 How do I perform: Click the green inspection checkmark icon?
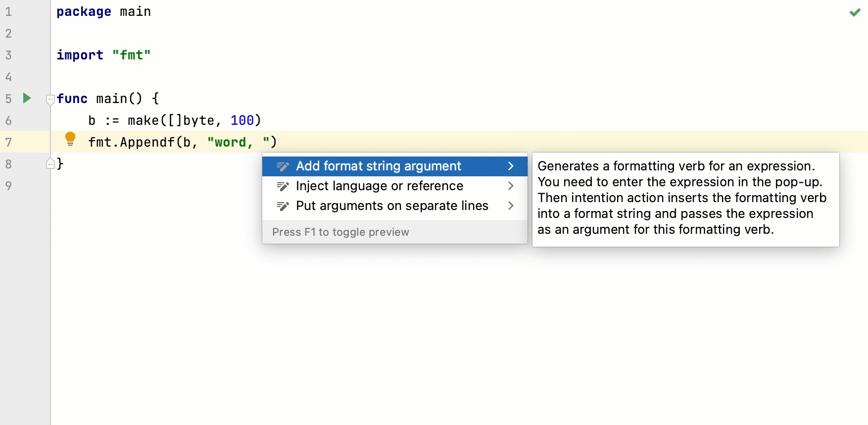[x=855, y=12]
